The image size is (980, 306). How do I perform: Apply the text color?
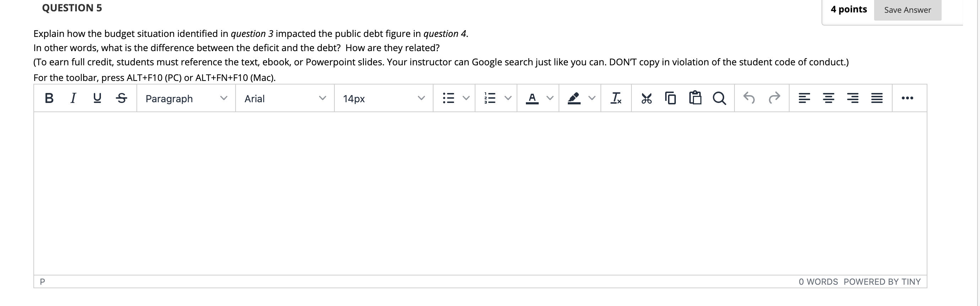(532, 98)
